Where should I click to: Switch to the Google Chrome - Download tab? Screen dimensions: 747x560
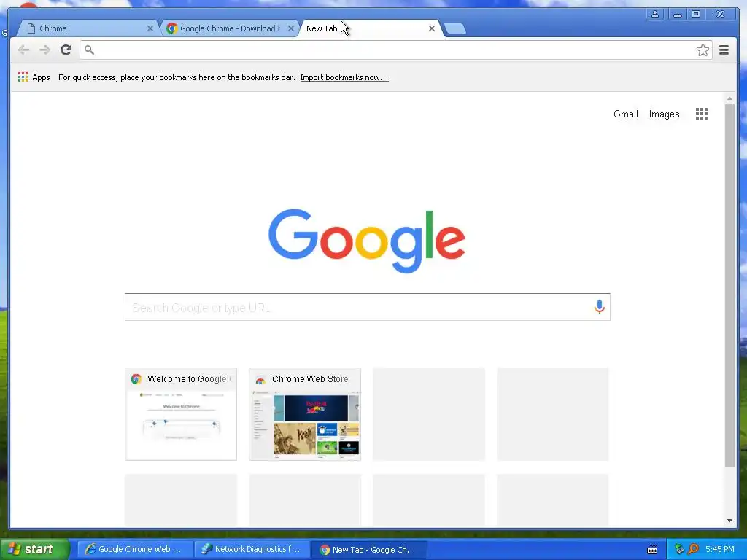(x=228, y=28)
